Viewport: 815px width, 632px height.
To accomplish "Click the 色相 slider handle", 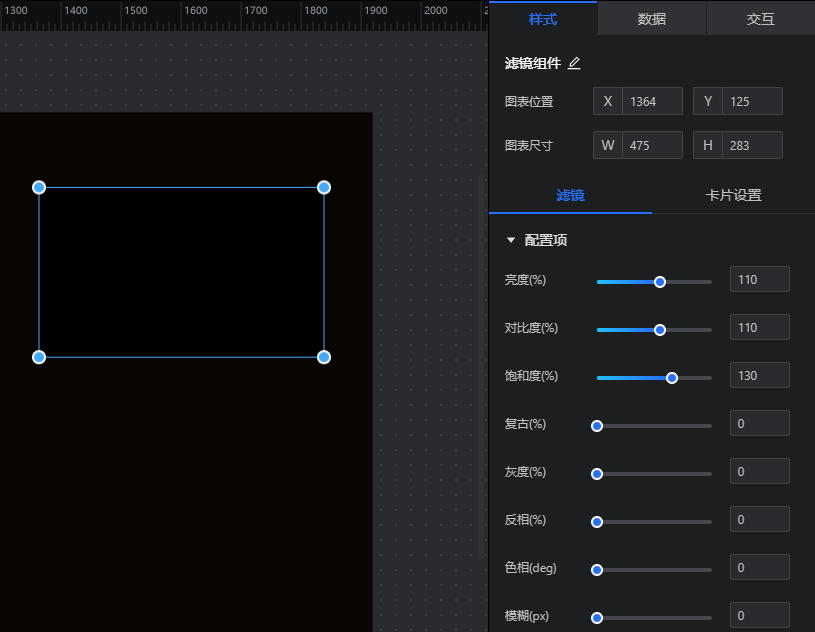I will click(597, 570).
